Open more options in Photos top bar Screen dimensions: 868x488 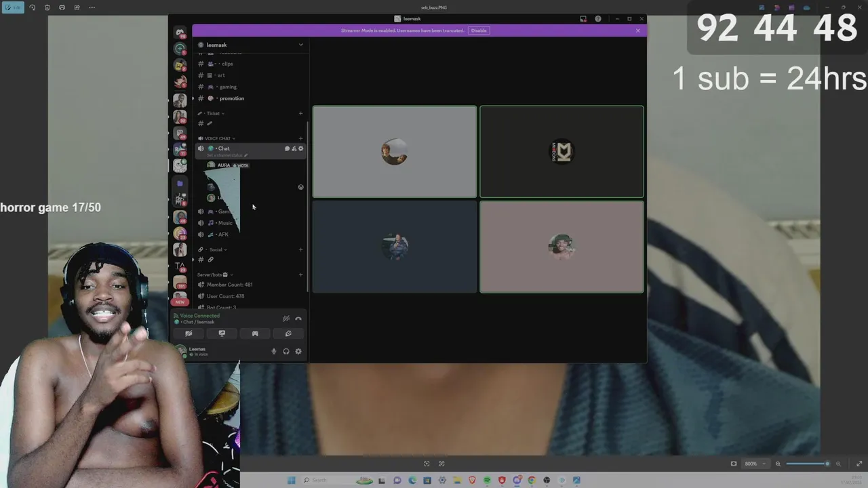click(x=92, y=7)
